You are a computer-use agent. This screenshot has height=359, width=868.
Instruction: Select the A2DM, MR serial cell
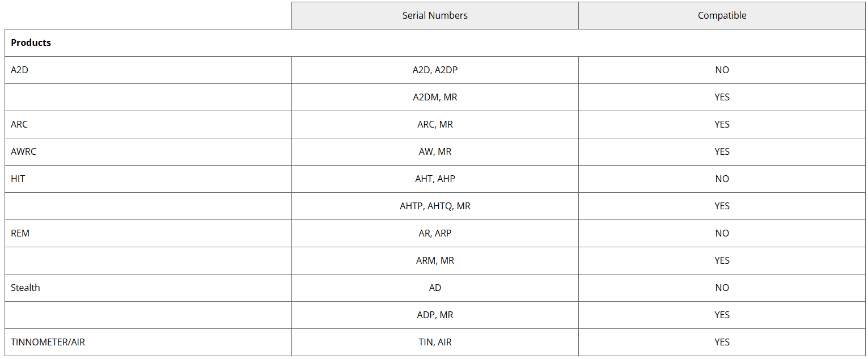pos(435,98)
